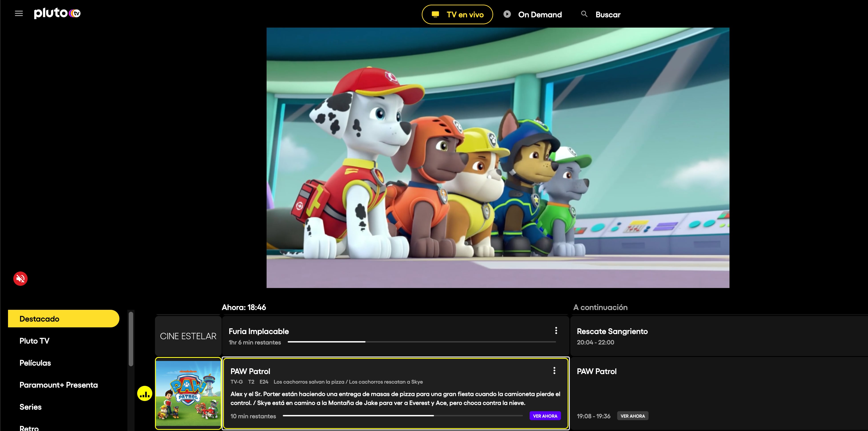Click the search magnifier icon
Image resolution: width=868 pixels, height=431 pixels.
(x=584, y=14)
